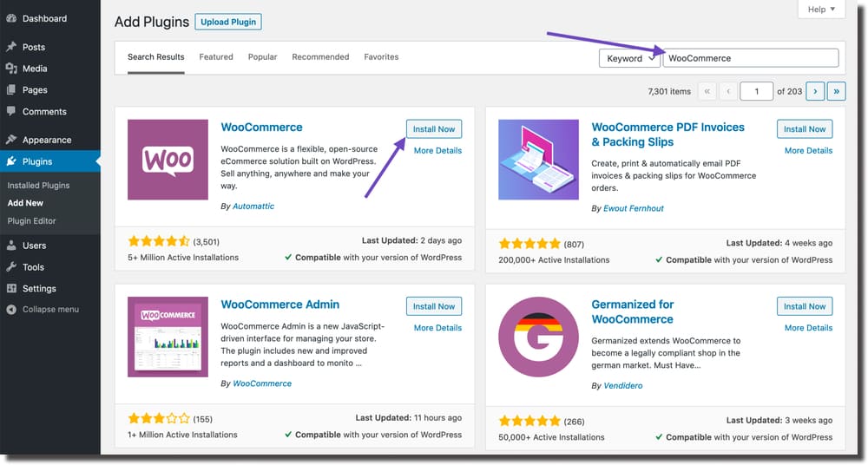Screen dimensions: 868x465
Task: Open the WooCommerce purple Woo logo thumbnail
Action: (168, 160)
